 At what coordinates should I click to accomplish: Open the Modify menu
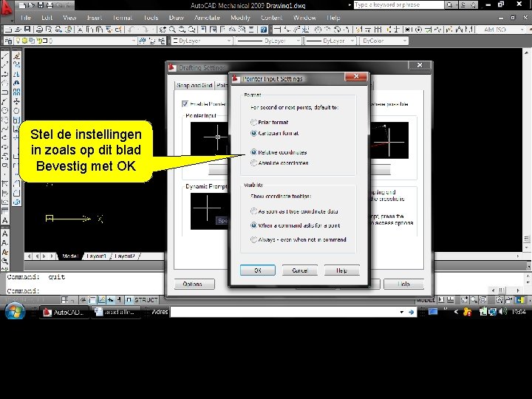pyautogui.click(x=240, y=18)
